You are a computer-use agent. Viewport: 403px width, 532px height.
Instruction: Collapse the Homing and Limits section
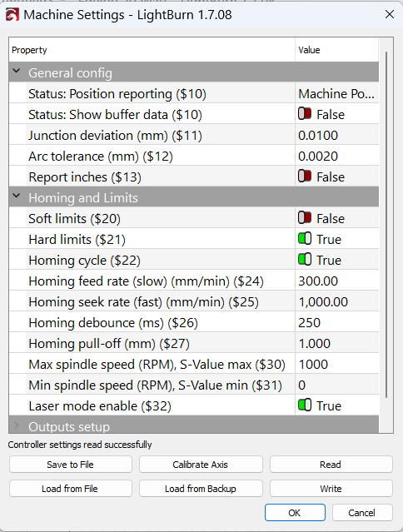coord(17,196)
